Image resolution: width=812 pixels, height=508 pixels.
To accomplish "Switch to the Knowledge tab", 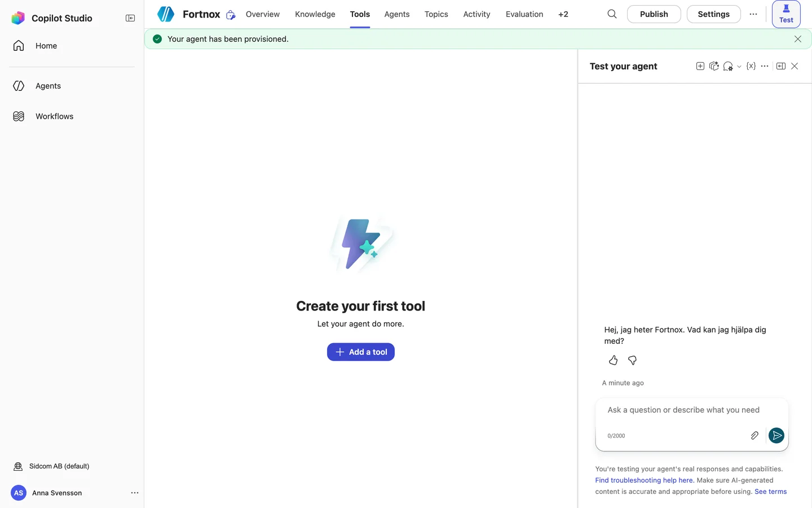I will 315,14.
